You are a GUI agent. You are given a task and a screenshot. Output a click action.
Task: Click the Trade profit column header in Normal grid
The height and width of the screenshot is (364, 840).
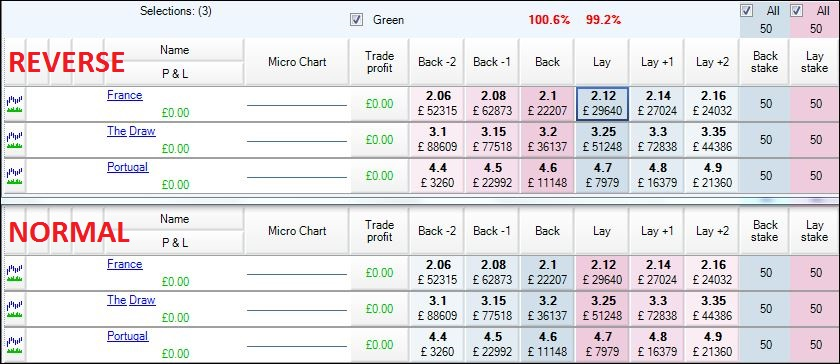(x=379, y=231)
